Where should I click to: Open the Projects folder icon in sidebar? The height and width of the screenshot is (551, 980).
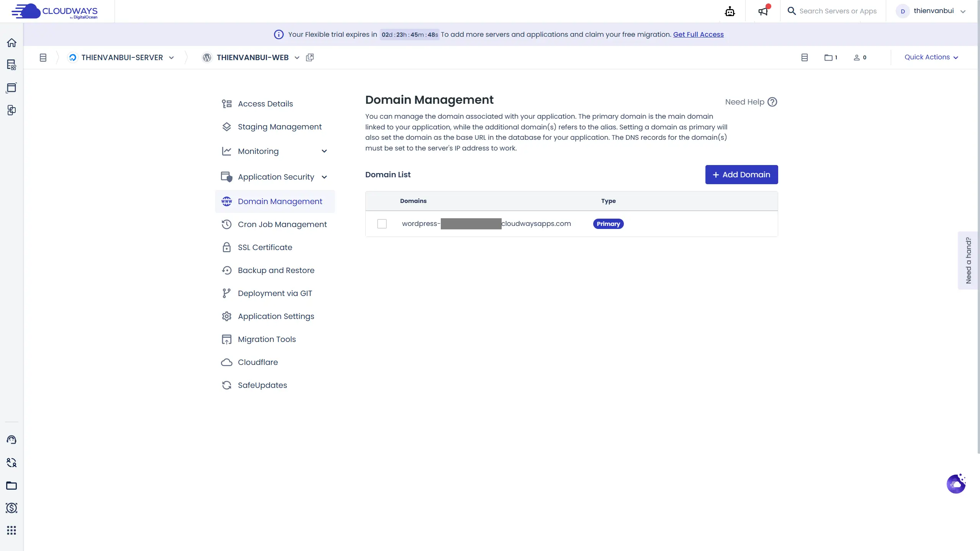click(11, 486)
